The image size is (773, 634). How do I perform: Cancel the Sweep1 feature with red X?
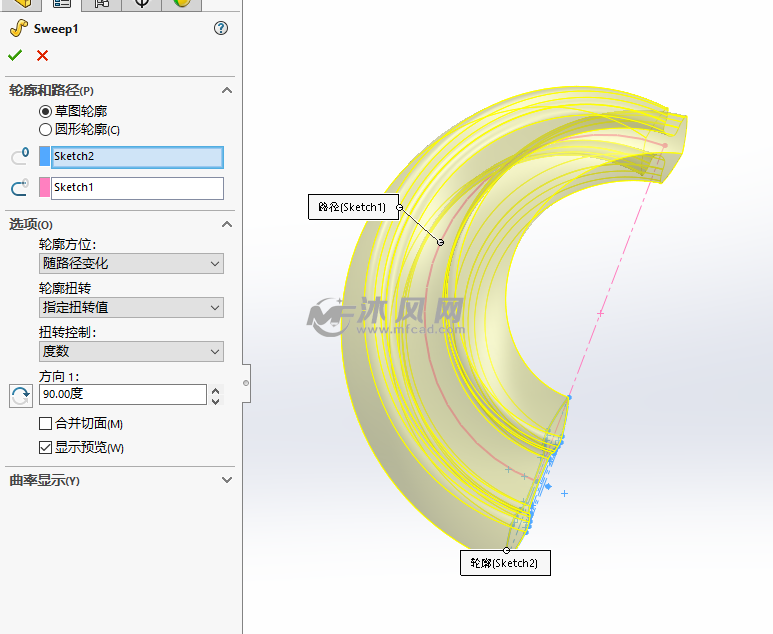(42, 55)
